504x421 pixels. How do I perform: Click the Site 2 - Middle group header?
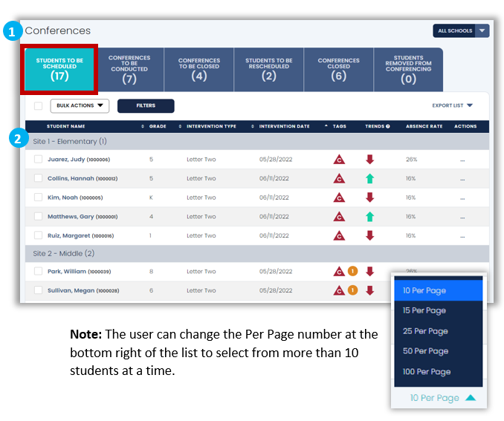(x=257, y=253)
